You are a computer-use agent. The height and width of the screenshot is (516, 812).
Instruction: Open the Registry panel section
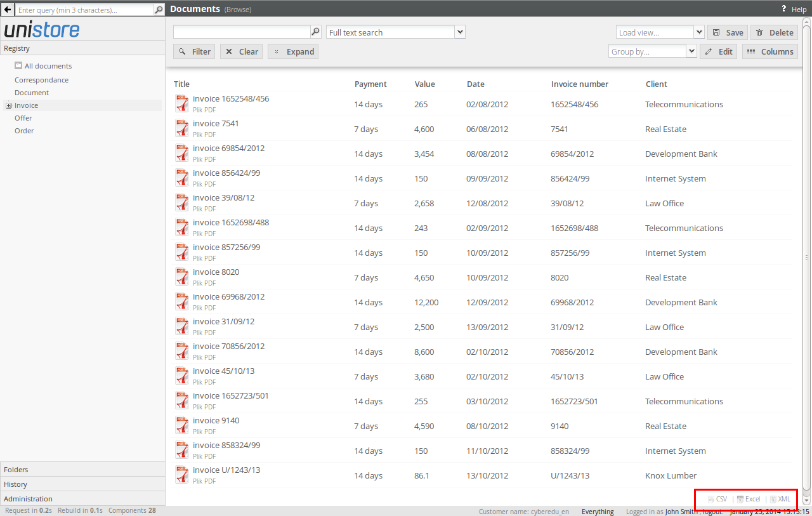coord(82,48)
